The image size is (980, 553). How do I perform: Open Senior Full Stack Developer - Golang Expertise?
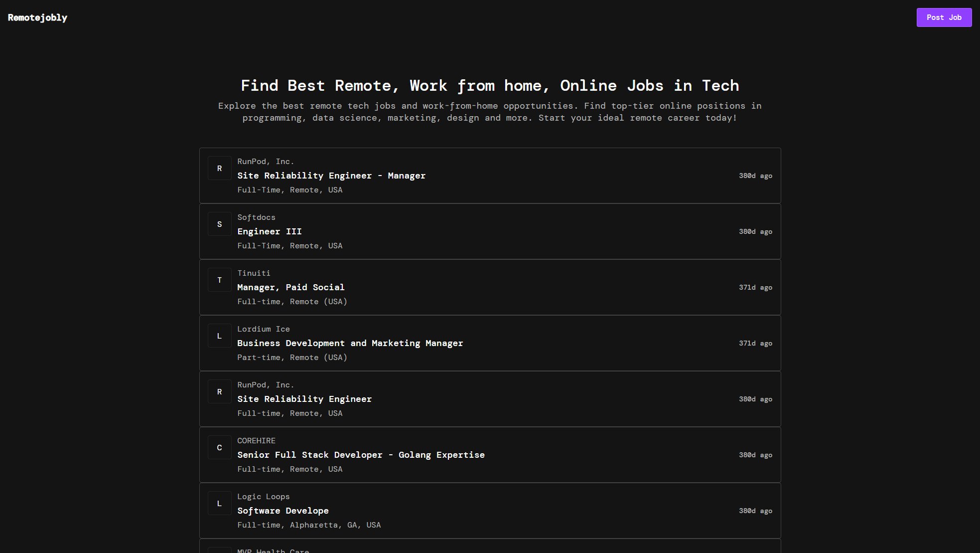[x=361, y=455]
